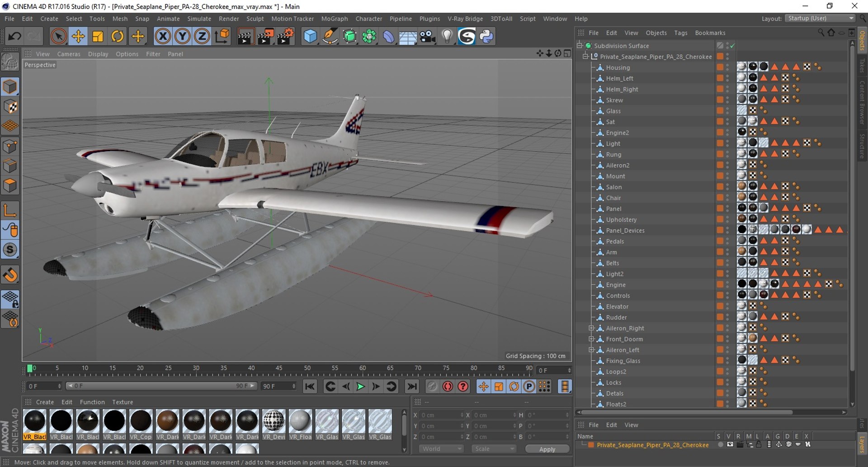The height and width of the screenshot is (467, 868).
Task: Go to end of animation
Action: [x=411, y=386]
